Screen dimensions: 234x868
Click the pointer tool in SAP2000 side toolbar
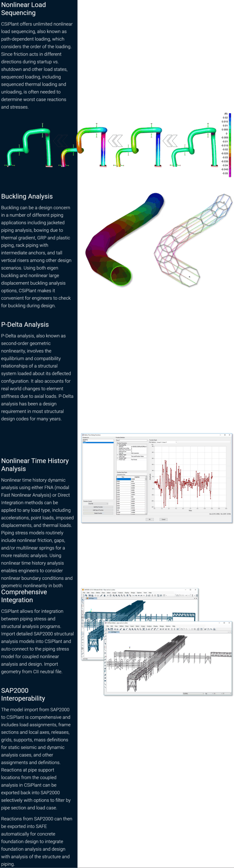[x=83, y=599]
